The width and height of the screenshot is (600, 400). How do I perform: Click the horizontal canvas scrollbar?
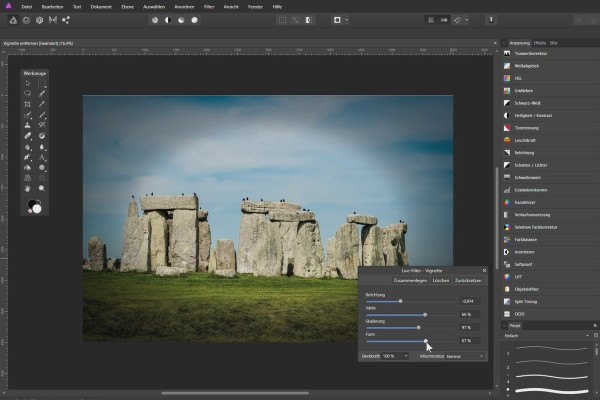(x=235, y=393)
